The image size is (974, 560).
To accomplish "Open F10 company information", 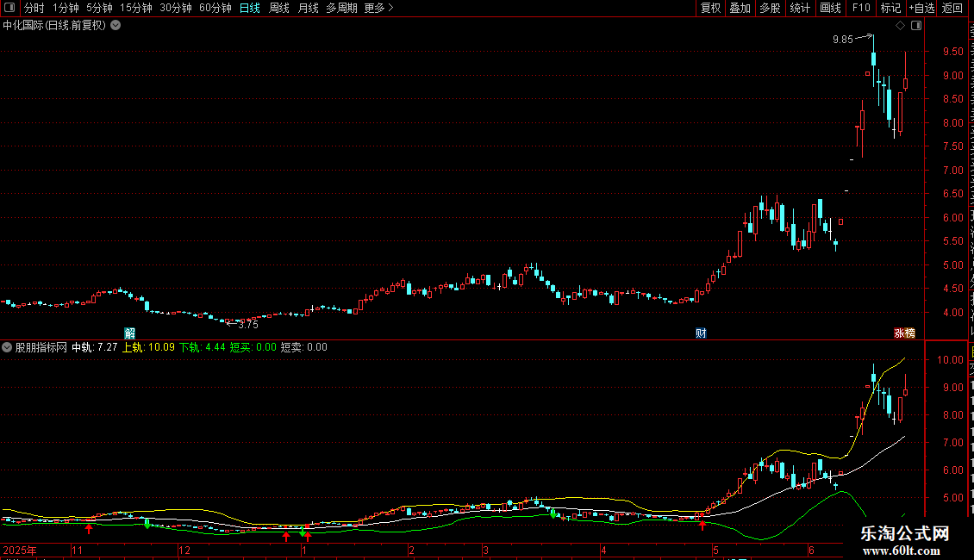I will point(861,8).
